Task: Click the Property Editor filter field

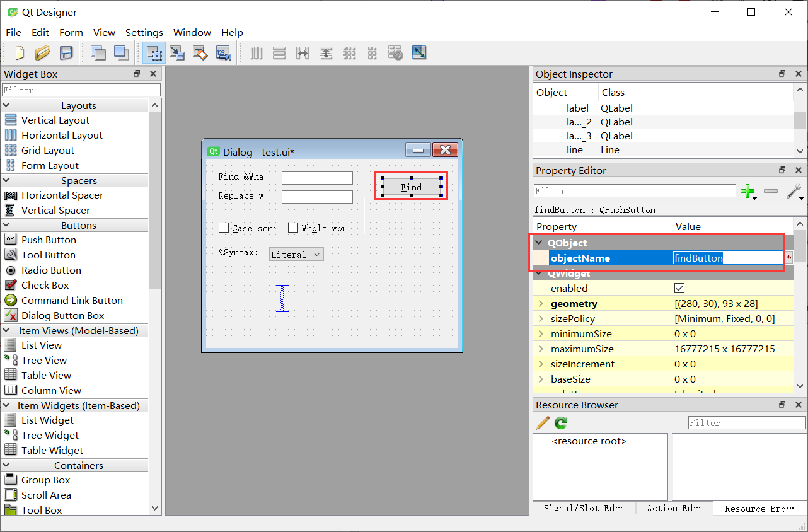Action: pyautogui.click(x=635, y=190)
